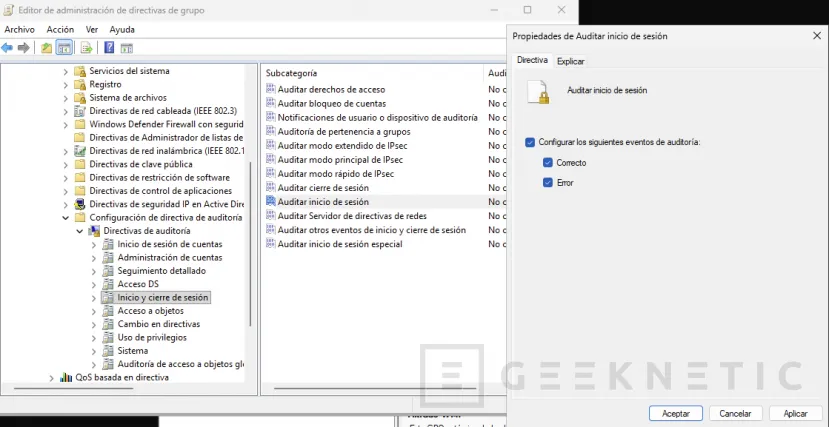
Task: Select the Sistema audit category item
Action: tap(133, 350)
